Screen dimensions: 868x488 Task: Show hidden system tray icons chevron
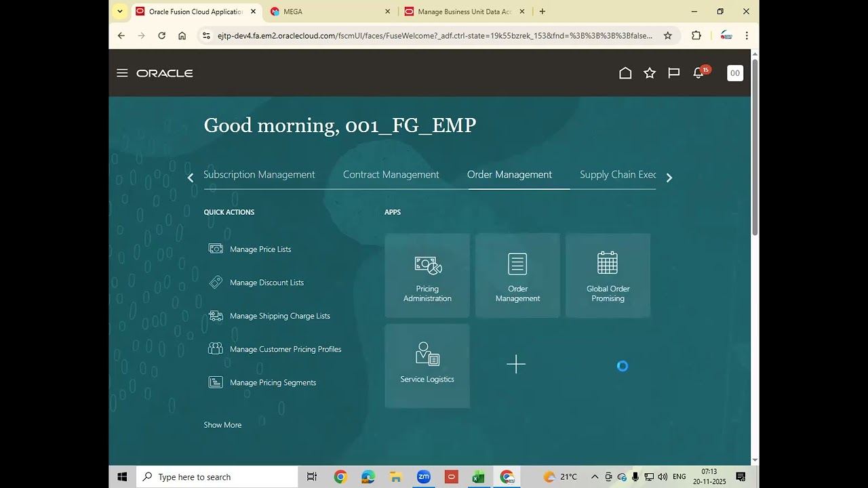pyautogui.click(x=595, y=477)
